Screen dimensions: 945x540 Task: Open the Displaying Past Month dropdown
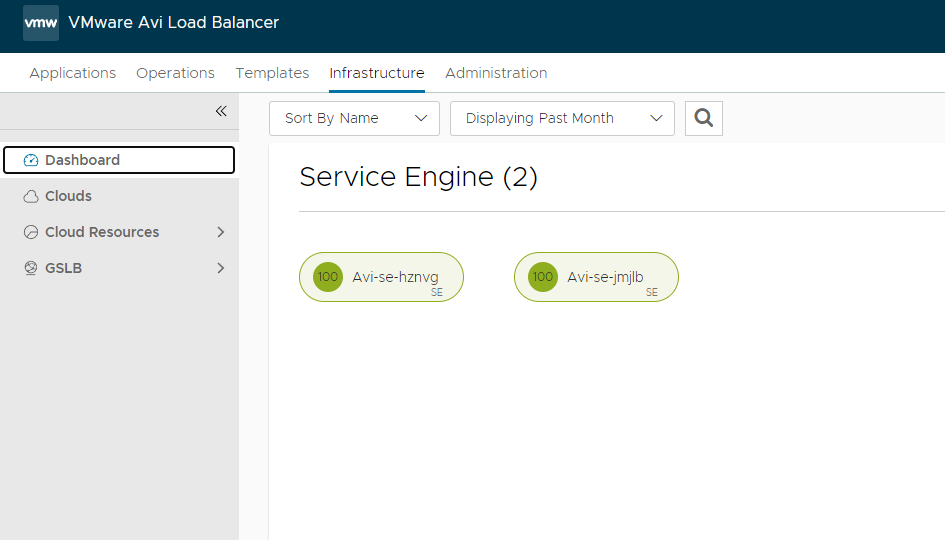pos(562,118)
